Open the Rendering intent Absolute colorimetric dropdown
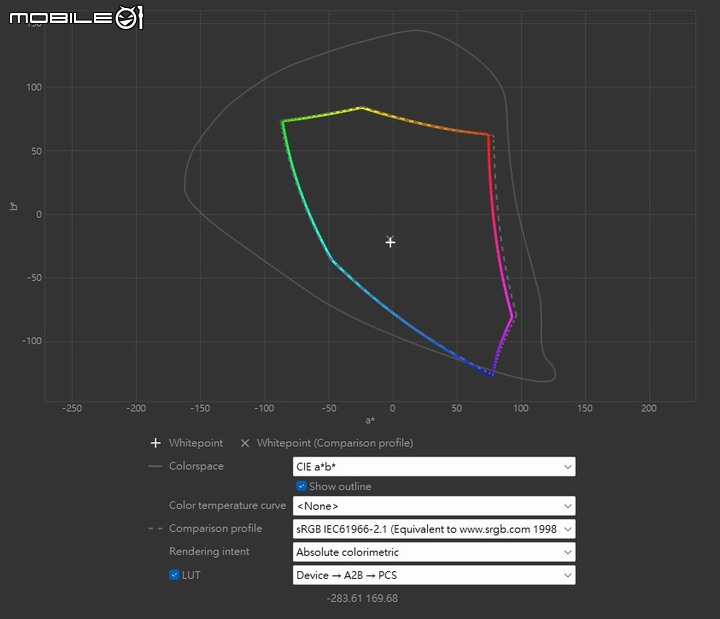The height and width of the screenshot is (619, 720). coord(433,552)
